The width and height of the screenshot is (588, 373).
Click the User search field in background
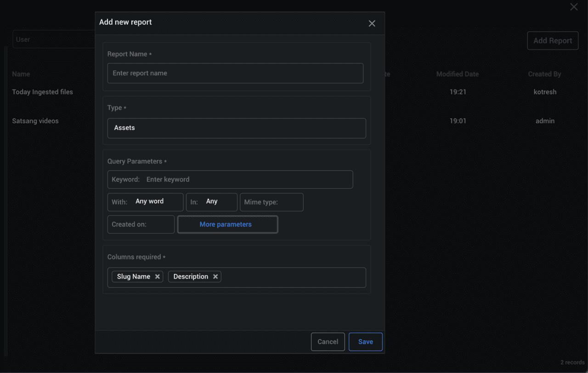tap(54, 39)
